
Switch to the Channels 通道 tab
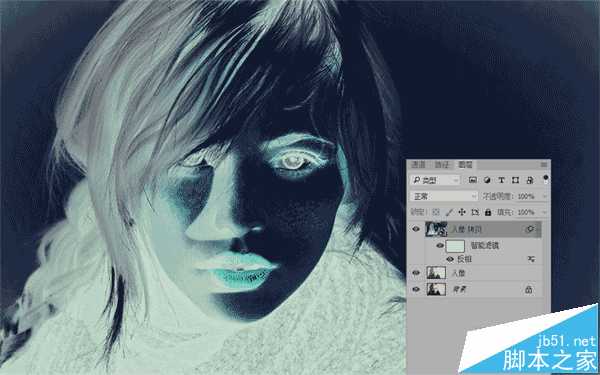[418, 165]
